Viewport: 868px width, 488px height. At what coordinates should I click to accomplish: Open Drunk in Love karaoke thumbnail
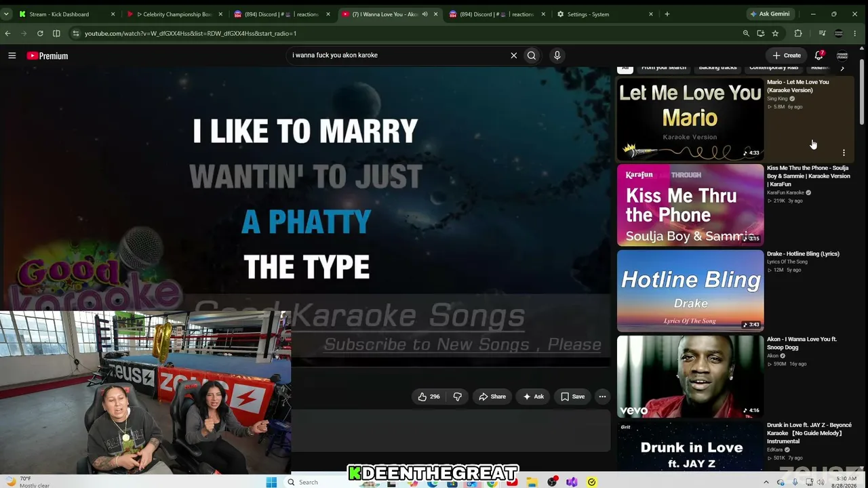click(690, 446)
